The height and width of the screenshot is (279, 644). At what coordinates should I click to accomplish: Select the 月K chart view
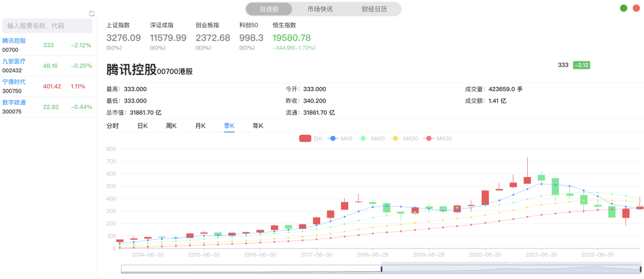coord(200,126)
